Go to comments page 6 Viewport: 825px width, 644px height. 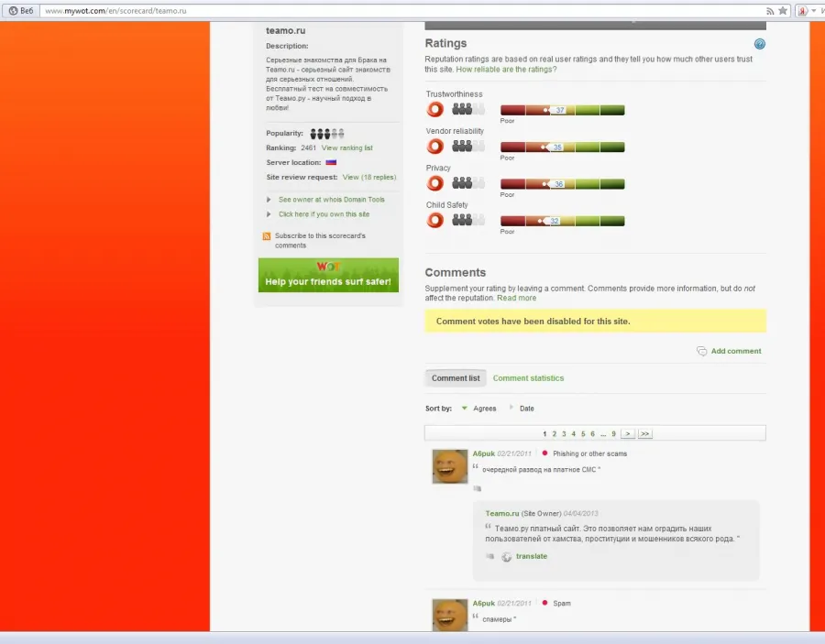[592, 433]
